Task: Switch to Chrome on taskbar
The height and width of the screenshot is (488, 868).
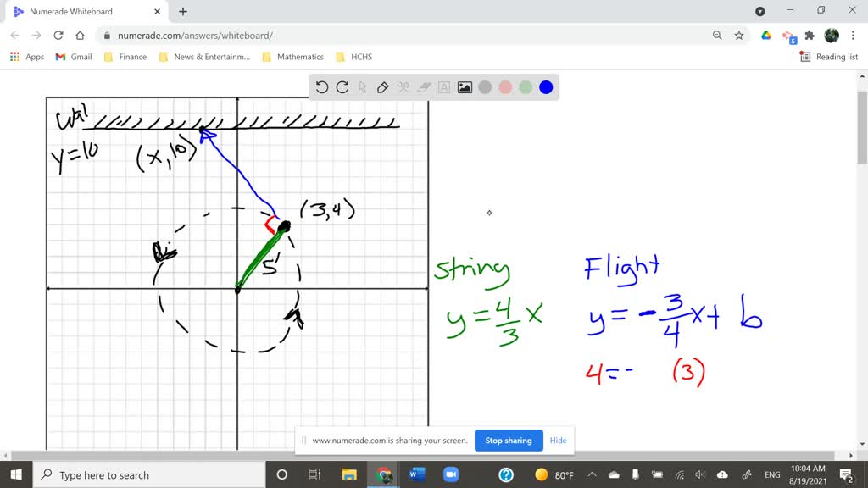Action: pyautogui.click(x=383, y=474)
